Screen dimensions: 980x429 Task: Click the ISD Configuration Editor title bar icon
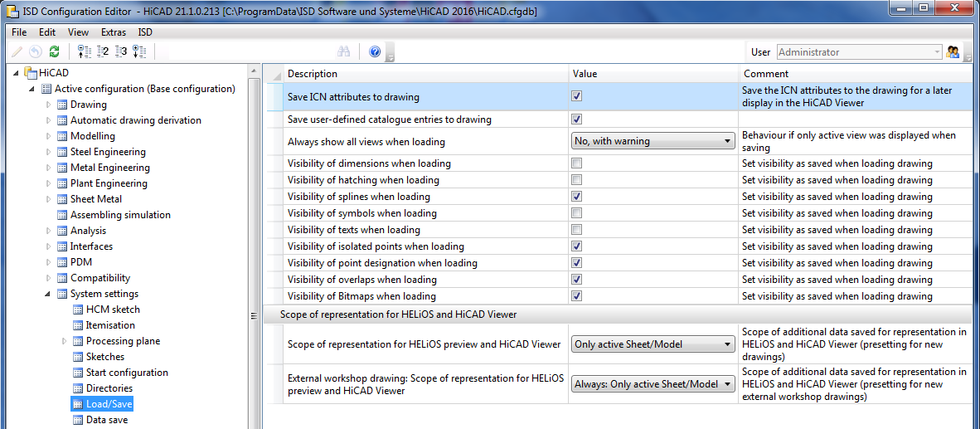12,10
